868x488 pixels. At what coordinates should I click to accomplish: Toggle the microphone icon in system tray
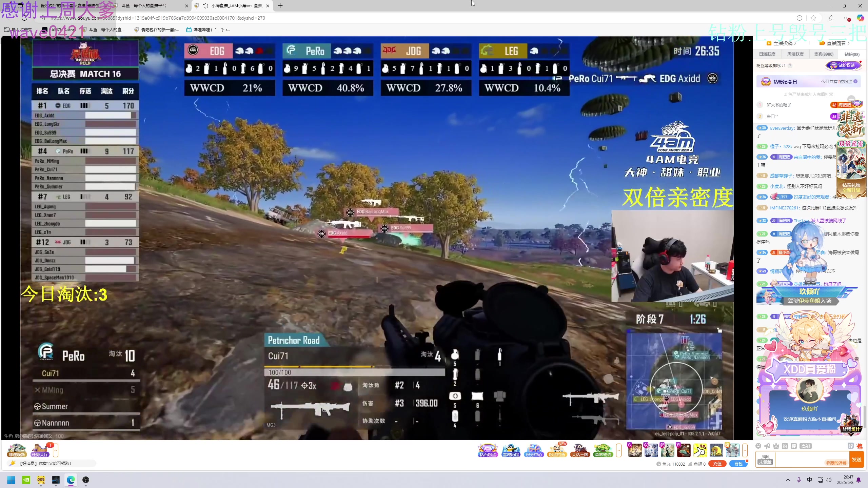(x=799, y=480)
